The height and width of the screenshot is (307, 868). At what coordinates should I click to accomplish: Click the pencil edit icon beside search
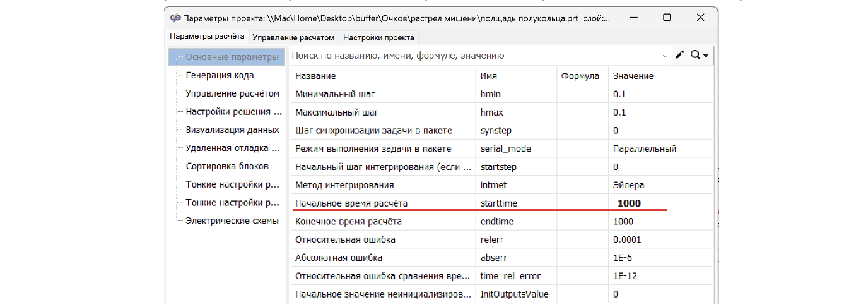pos(679,56)
